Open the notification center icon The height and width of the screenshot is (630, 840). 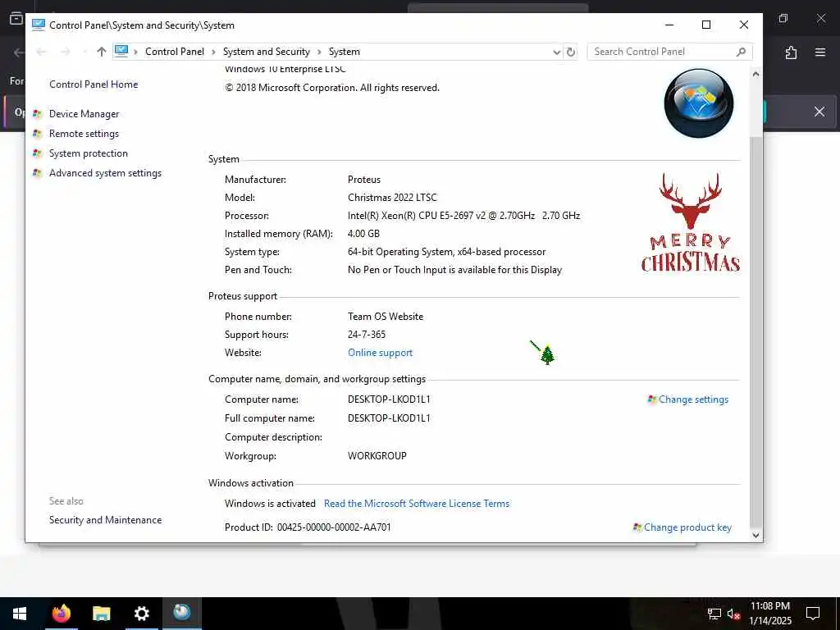pos(813,614)
